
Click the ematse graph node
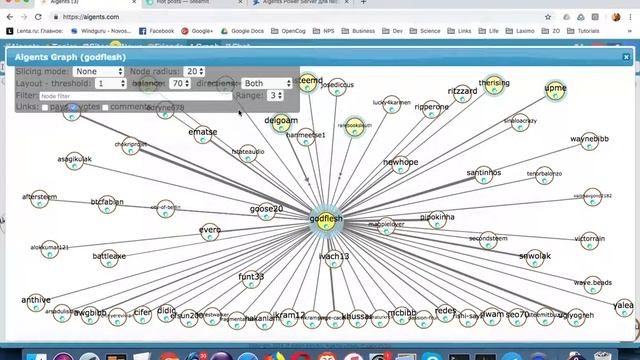[203, 135]
